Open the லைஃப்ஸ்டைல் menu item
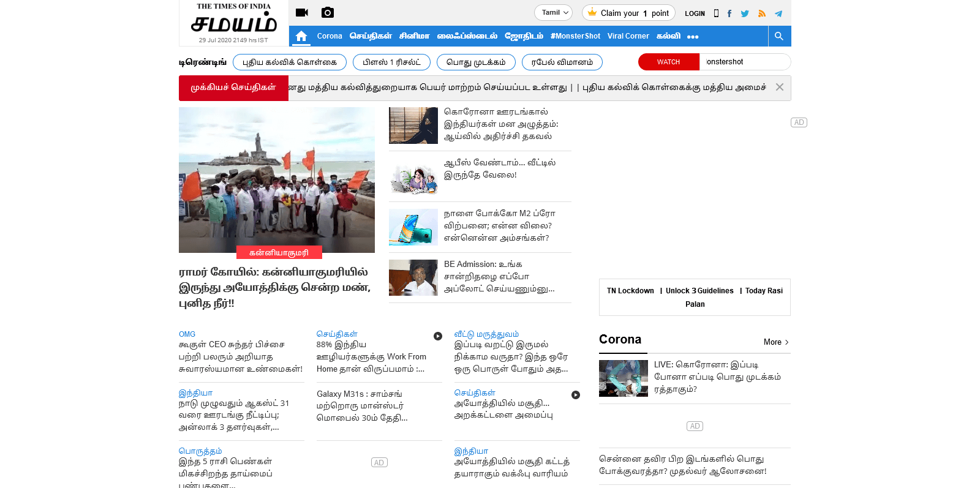This screenshot has height=488, width=980. [467, 36]
